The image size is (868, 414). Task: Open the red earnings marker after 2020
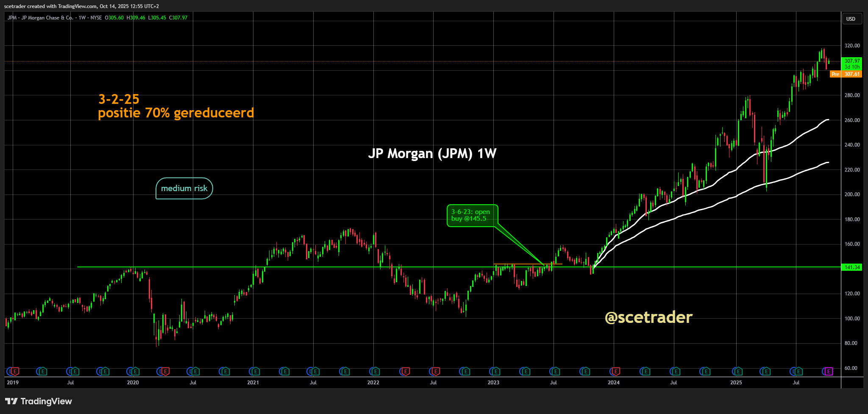tap(165, 372)
